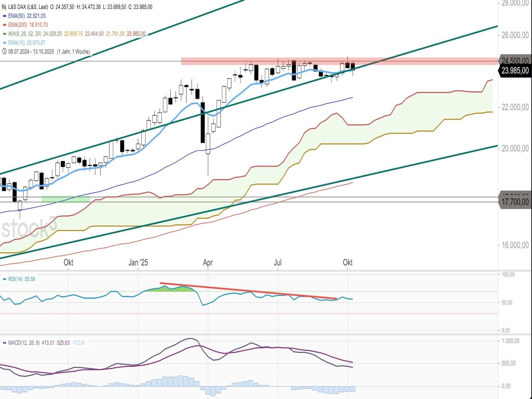Click the RSI(14) teal legend marker
532x399 pixels.
[4, 279]
